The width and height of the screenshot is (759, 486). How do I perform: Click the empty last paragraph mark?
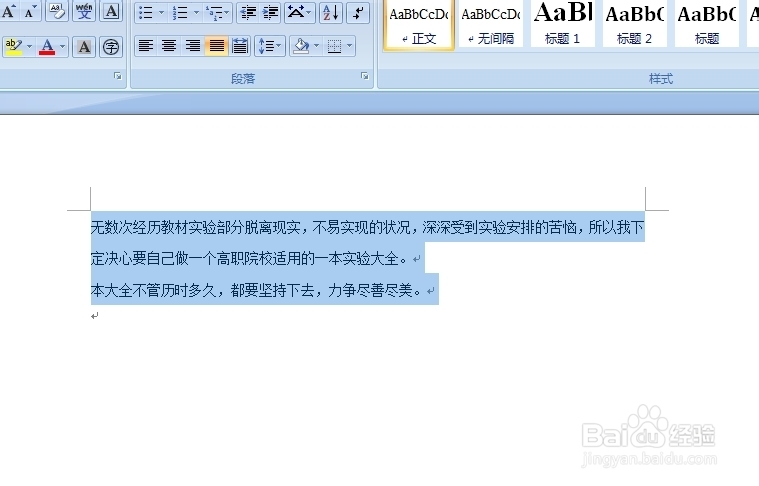(95, 316)
